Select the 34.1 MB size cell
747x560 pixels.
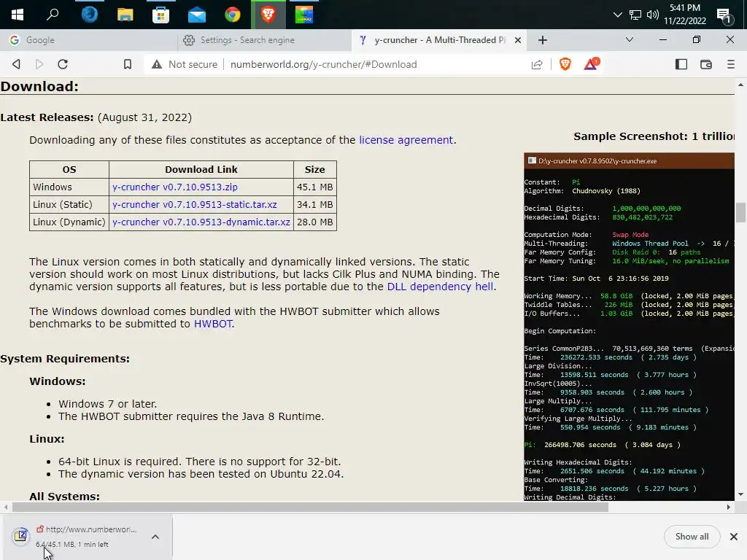[315, 205]
